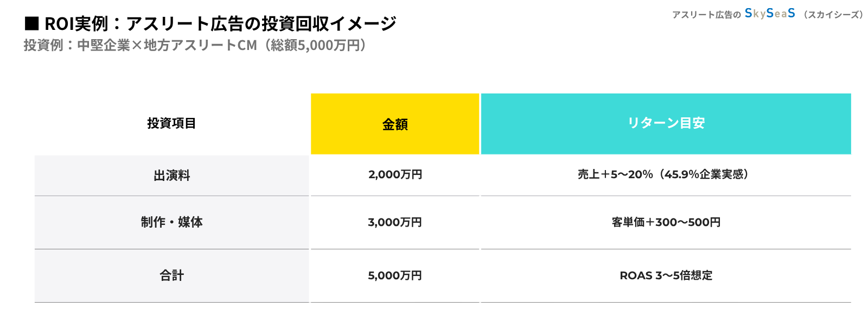This screenshot has height=326, width=868.
Task: Select the 出演料 row label
Action: (x=171, y=175)
